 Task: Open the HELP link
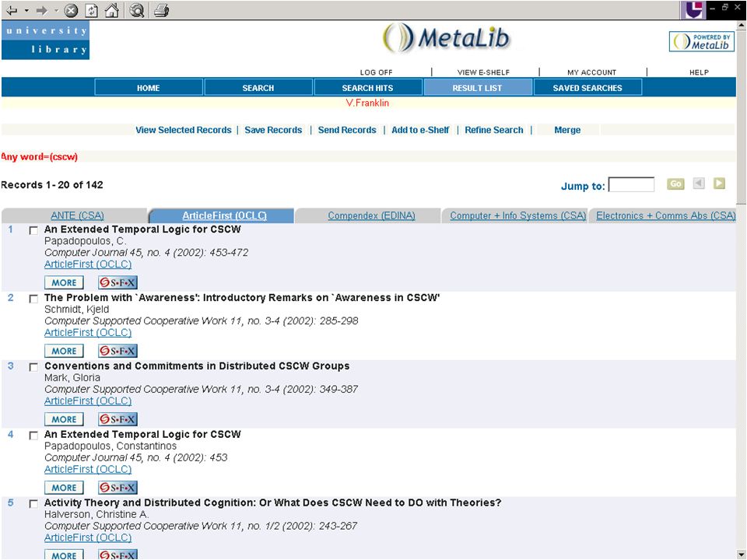pos(699,72)
